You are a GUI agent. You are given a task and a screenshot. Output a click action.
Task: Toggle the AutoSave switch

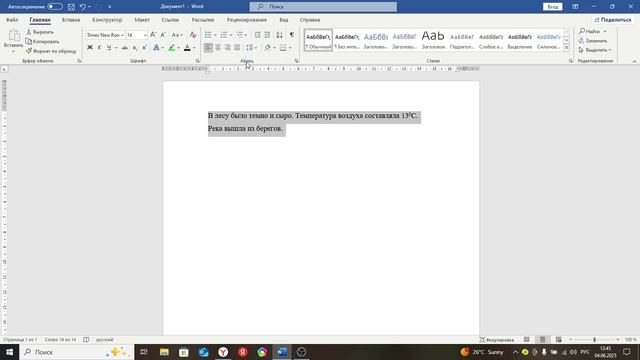click(55, 7)
